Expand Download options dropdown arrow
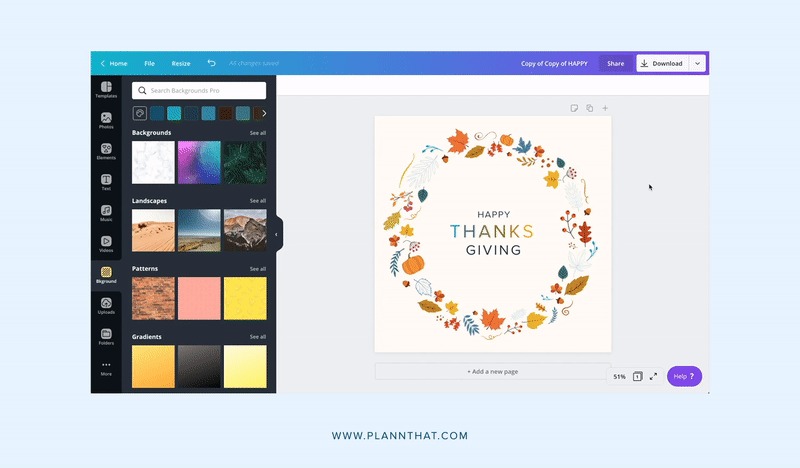 (x=697, y=63)
